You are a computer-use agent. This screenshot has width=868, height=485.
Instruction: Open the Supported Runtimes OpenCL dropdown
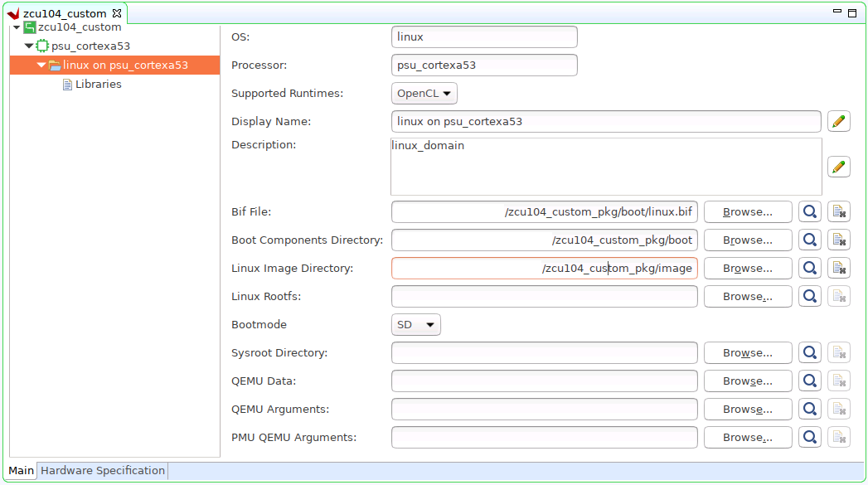tap(424, 94)
